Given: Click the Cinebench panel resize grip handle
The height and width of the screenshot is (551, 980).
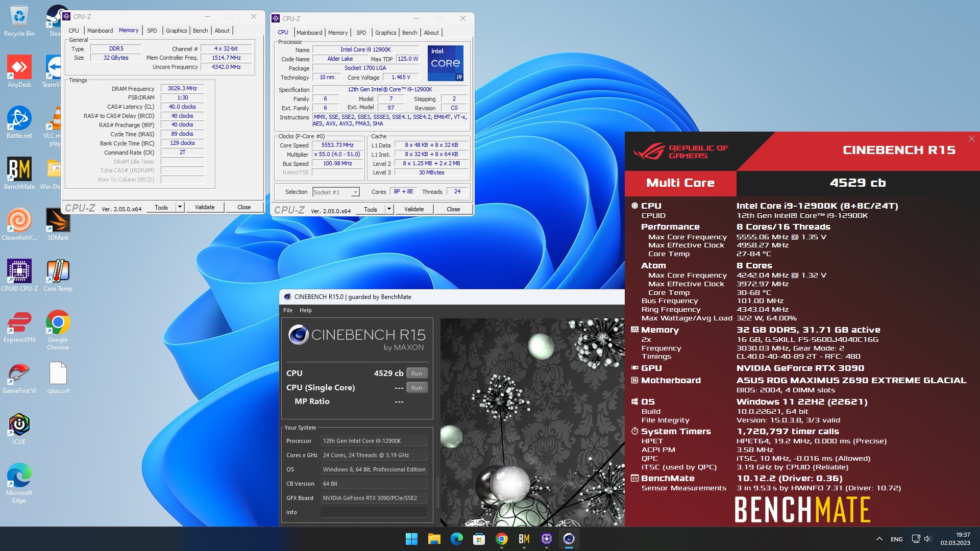Looking at the screenshot, I should tap(437, 492).
